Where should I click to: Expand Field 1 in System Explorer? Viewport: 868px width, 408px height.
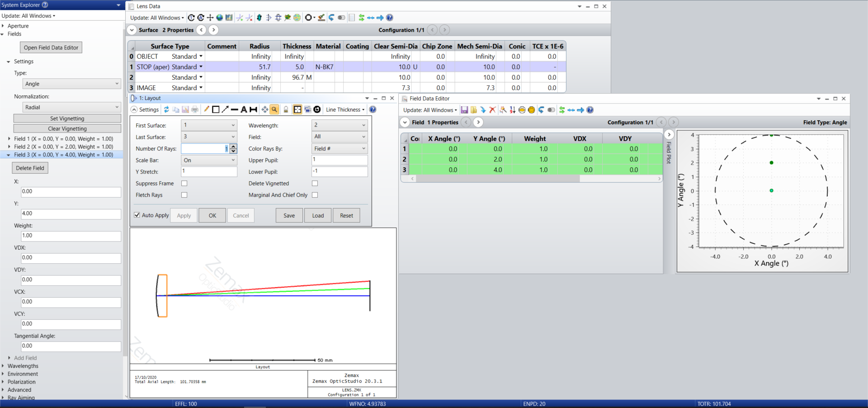pyautogui.click(x=9, y=139)
